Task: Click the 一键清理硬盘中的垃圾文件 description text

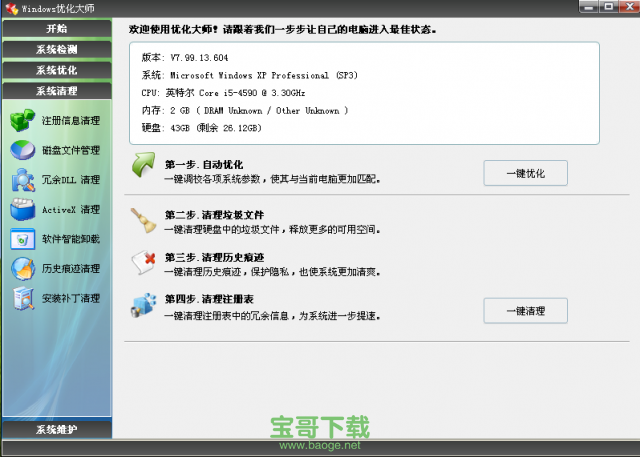Action: pos(272,229)
